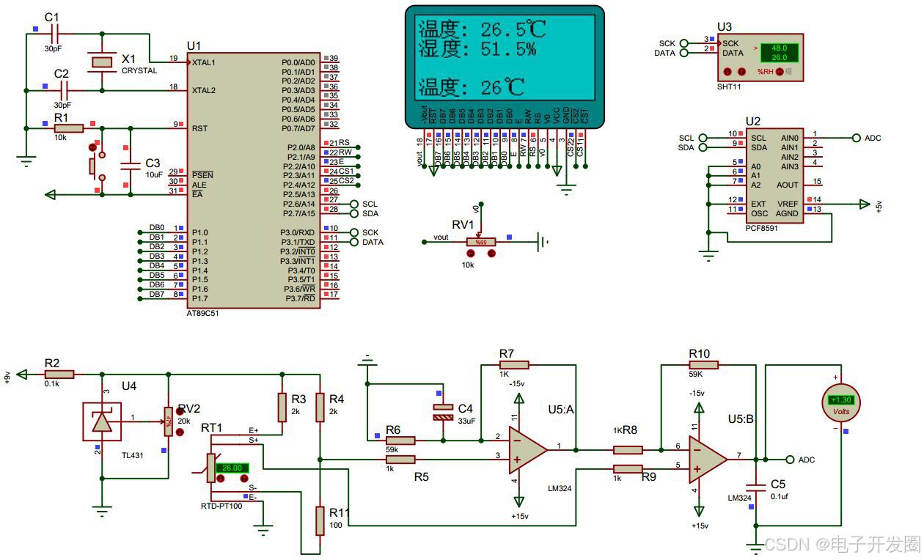Select RV1 10k potentiometer body
This screenshot has height=560, width=924.
(x=480, y=241)
